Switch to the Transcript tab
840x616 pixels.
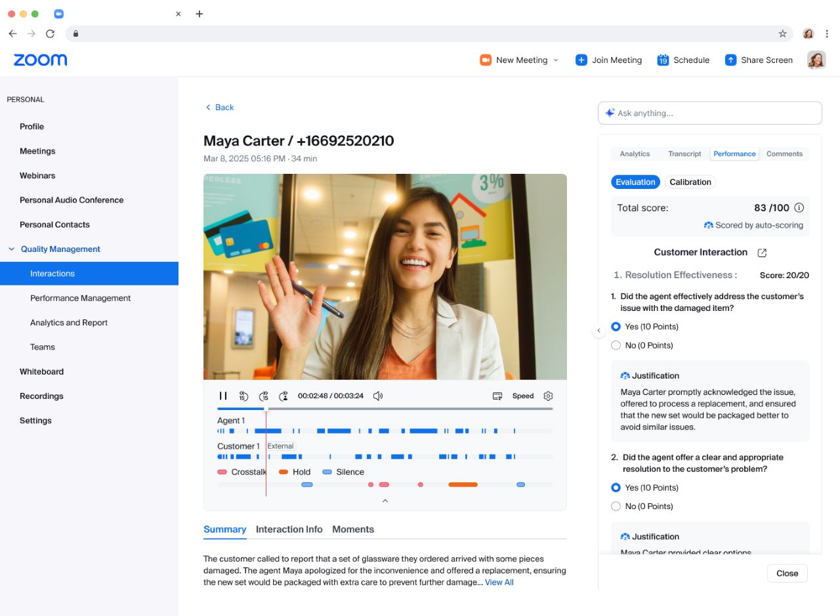coord(684,154)
